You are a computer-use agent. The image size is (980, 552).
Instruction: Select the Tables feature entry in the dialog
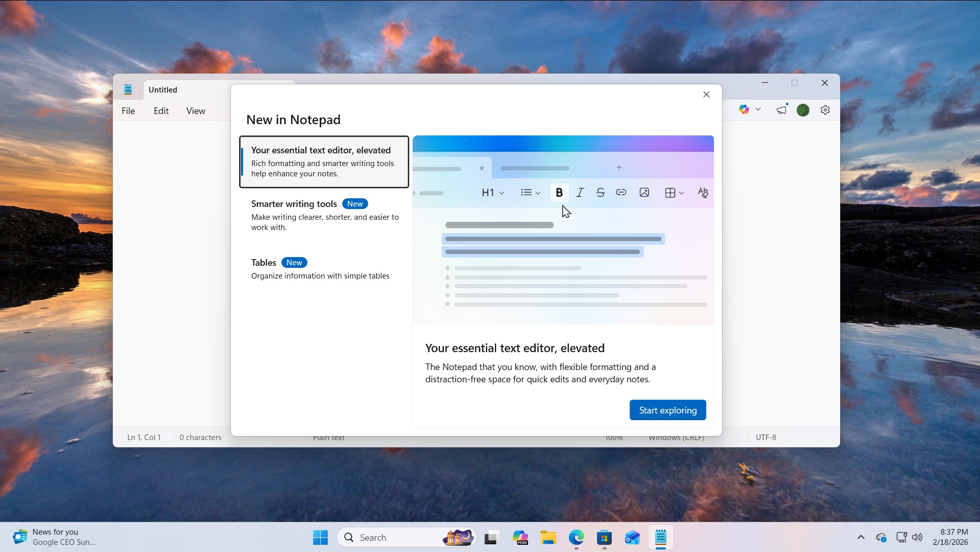pos(321,268)
